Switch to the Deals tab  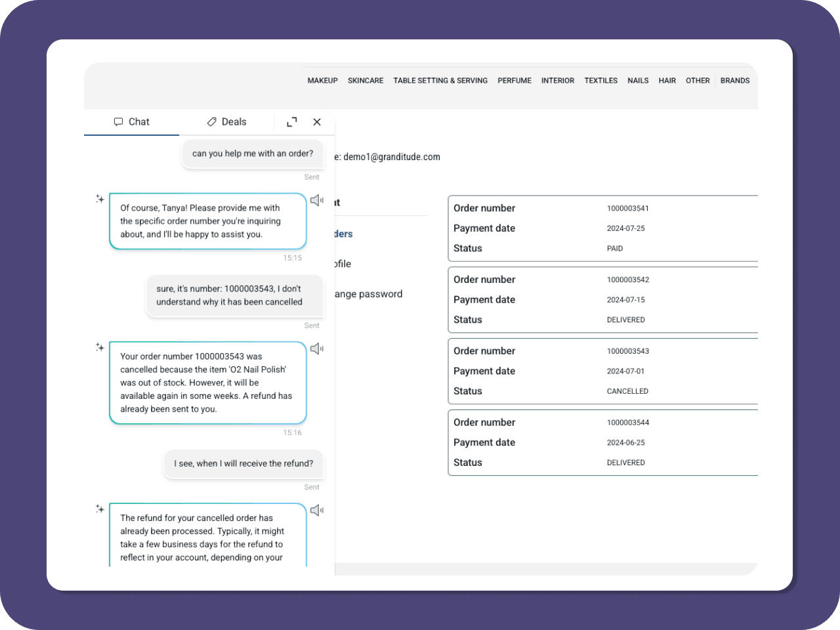point(226,122)
